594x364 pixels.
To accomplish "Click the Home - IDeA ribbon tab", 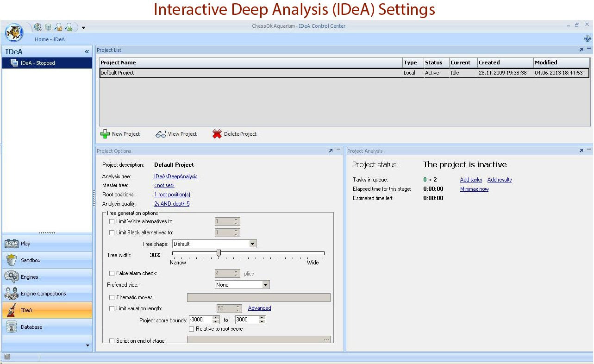I will click(x=50, y=39).
